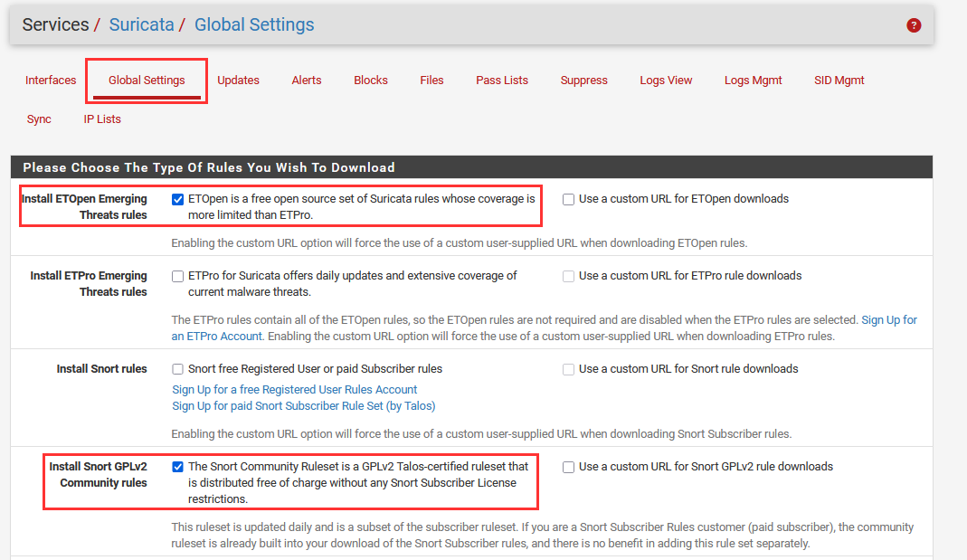967x560 pixels.
Task: Switch to the Updates tab
Action: (238, 81)
